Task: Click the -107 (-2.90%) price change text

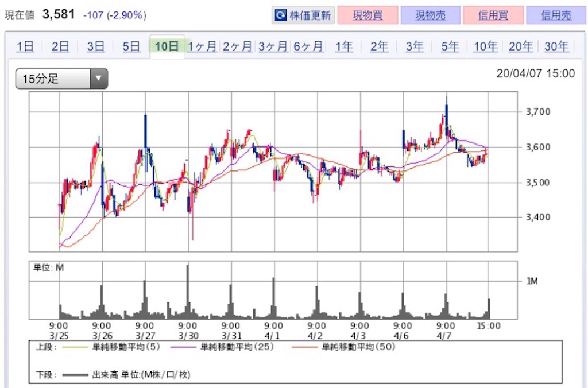Action: pyautogui.click(x=115, y=15)
